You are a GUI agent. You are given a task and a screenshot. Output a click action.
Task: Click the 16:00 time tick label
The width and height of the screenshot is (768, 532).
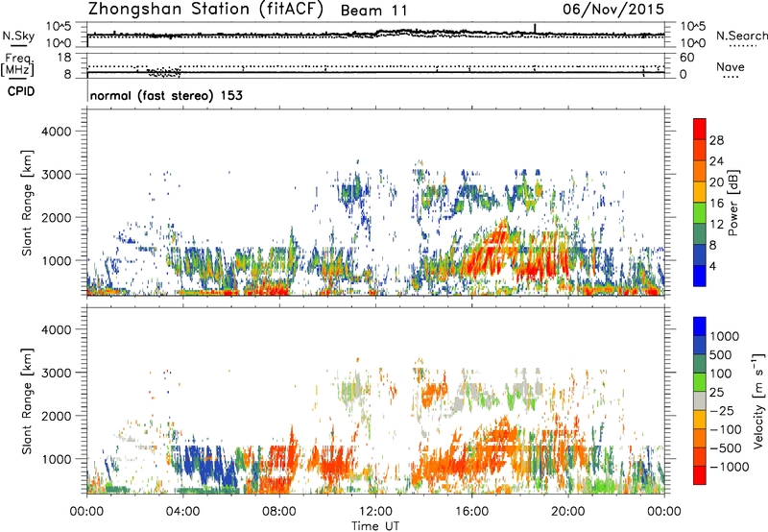click(471, 512)
